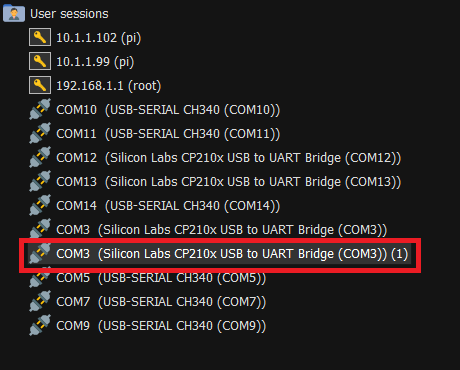
Task: Open the COM13 Silicon Labs CP210x session
Action: pos(228,182)
